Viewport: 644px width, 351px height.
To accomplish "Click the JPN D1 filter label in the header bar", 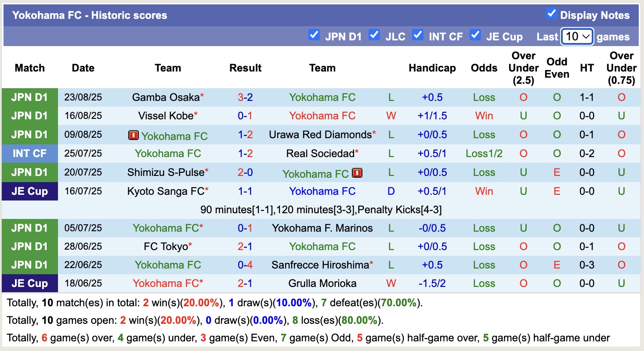I will point(344,37).
